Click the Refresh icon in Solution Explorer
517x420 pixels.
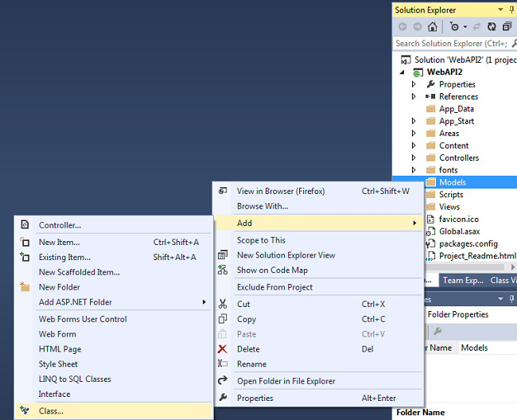tap(492, 26)
